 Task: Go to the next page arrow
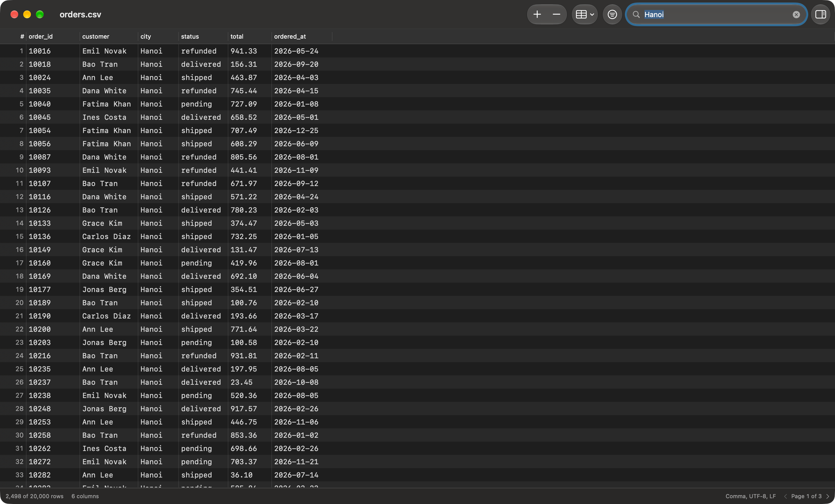(x=828, y=496)
